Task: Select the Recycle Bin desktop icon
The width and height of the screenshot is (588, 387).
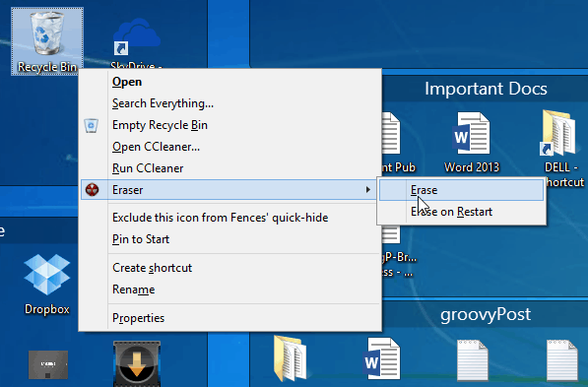Action: pyautogui.click(x=47, y=41)
